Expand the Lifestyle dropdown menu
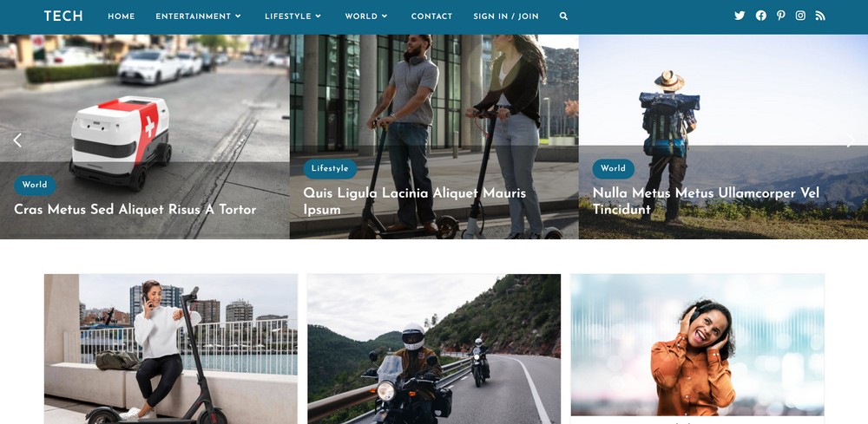 (x=293, y=16)
